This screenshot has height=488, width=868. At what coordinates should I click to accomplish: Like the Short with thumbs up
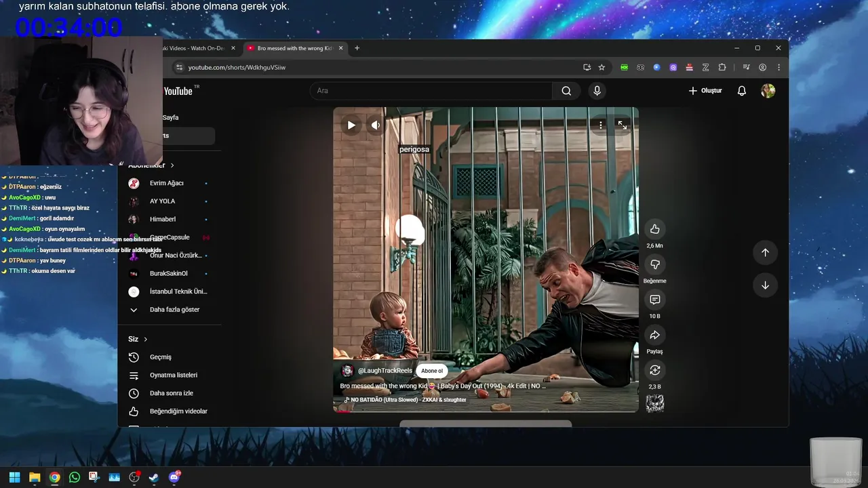(x=654, y=229)
